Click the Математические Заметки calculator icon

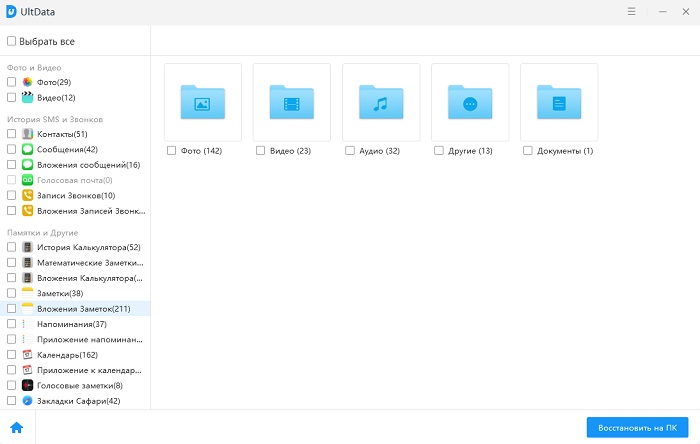[x=28, y=262]
